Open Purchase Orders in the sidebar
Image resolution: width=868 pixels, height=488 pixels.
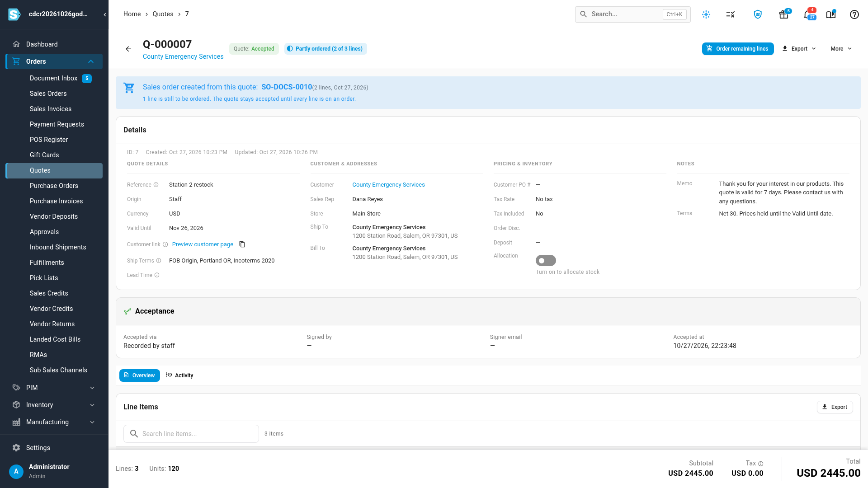pyautogui.click(x=54, y=186)
